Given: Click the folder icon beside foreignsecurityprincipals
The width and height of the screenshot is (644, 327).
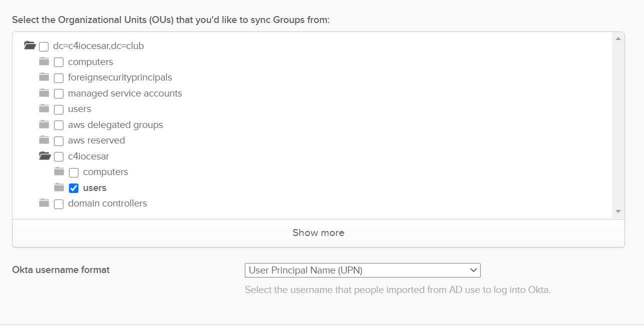Looking at the screenshot, I should coord(44,77).
